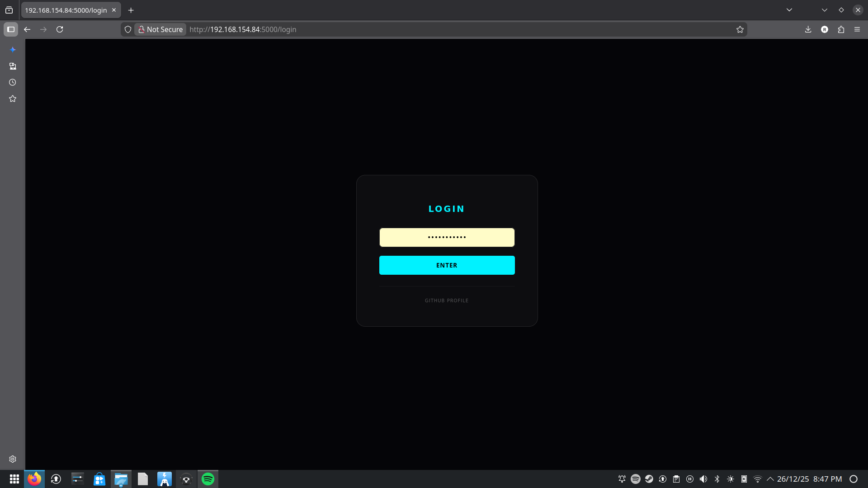Expand the list all tabs chevron
868x488 pixels.
click(x=789, y=10)
